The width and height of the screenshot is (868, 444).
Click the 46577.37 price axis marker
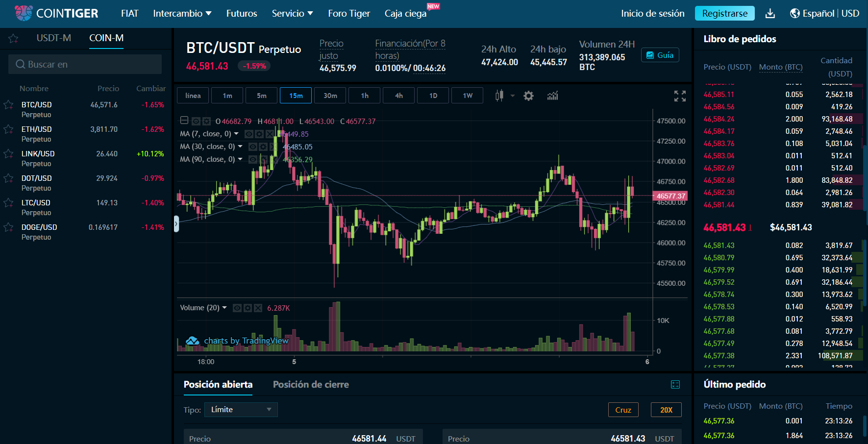tap(670, 196)
